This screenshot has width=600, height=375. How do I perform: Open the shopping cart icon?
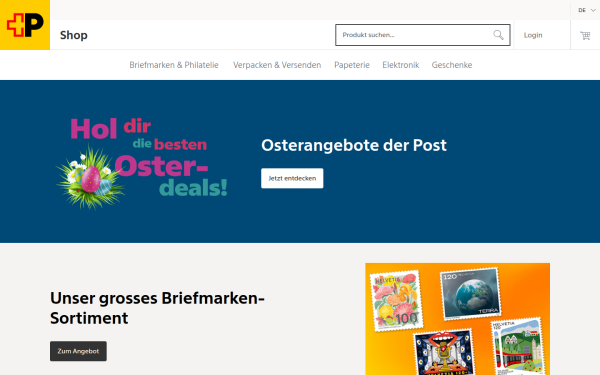tap(585, 35)
